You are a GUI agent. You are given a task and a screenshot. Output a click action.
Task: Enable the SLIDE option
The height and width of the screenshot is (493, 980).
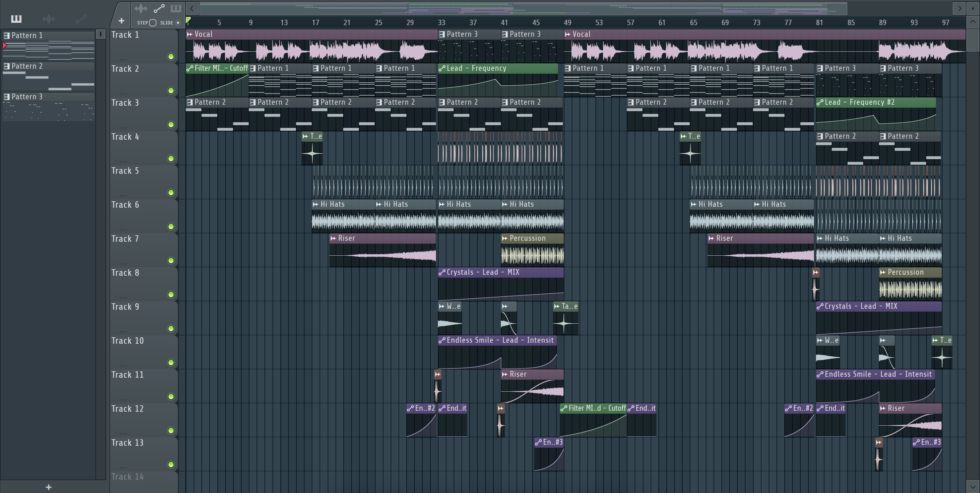click(178, 22)
